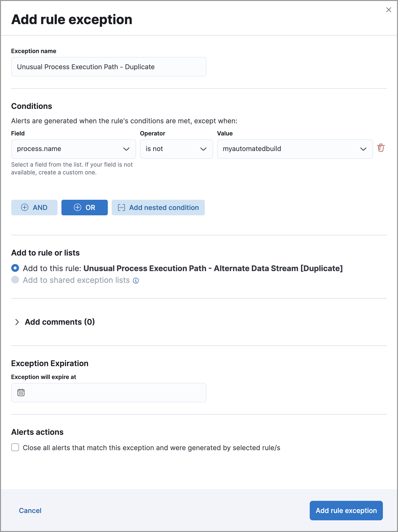Viewport: 398px width, 532px height.
Task: Click the calendar icon in expiration field
Action: 21,392
